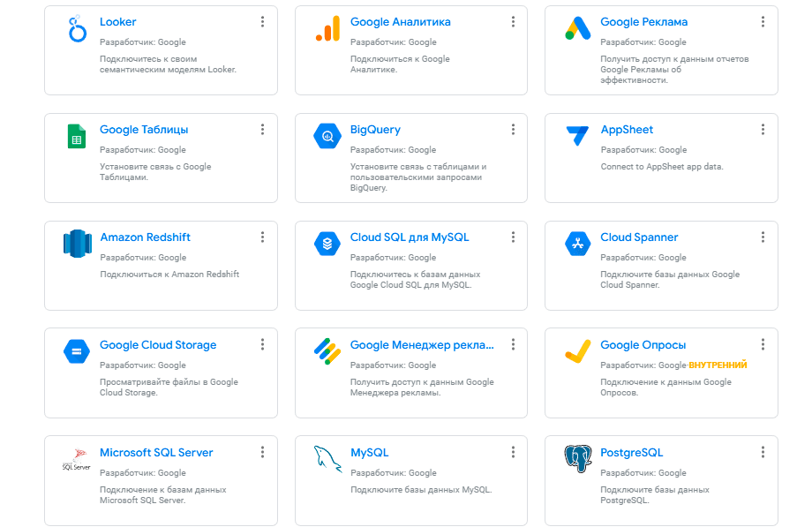Choose the Google Опросы title
This screenshot has width=812, height=527.
(643, 345)
